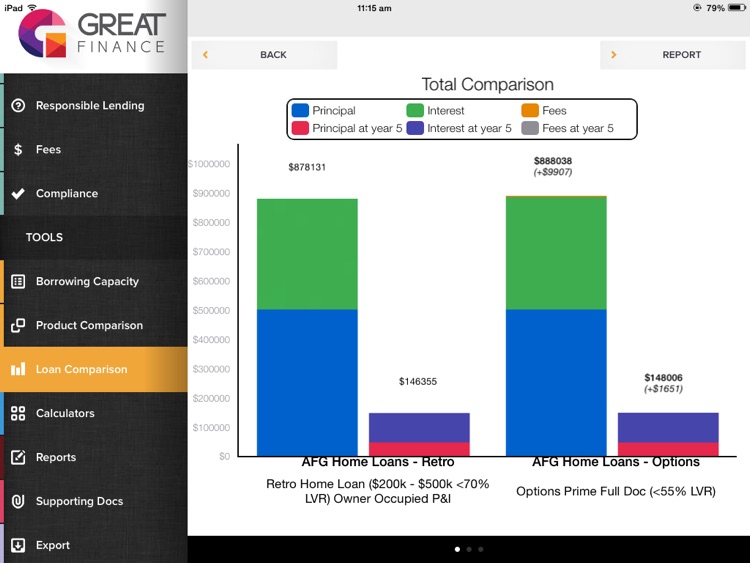Click the blue Principal legend swatch
Viewport: 750px width, 563px height.
click(x=300, y=110)
